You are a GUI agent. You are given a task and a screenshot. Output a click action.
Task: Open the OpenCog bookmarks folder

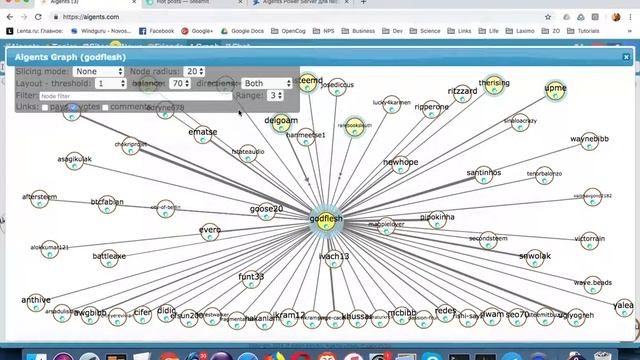tap(288, 31)
